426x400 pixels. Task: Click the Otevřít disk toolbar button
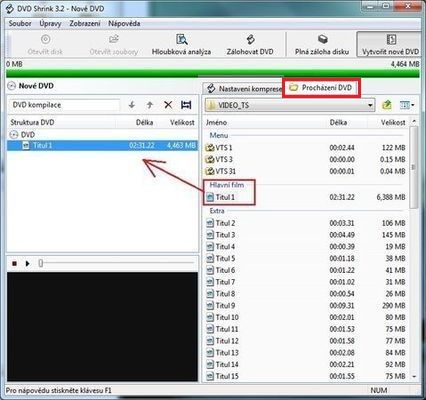pos(45,45)
